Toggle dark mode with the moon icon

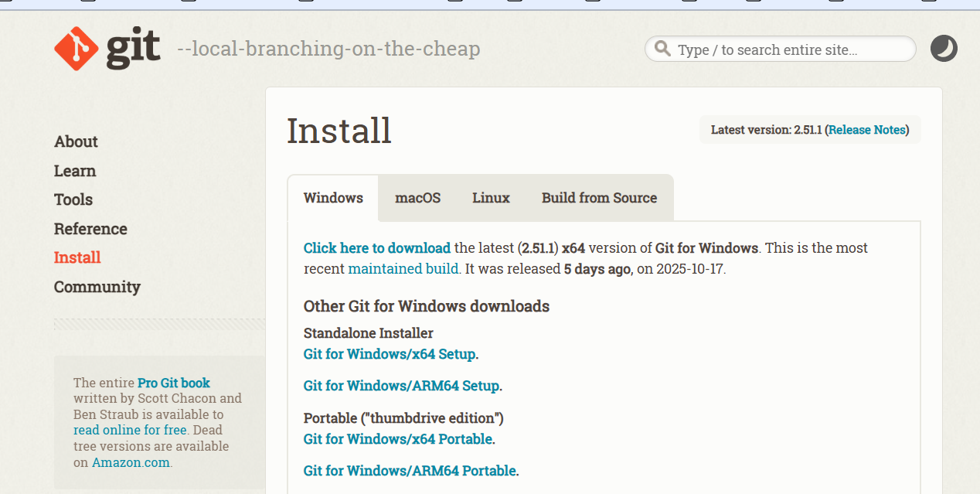pyautogui.click(x=944, y=49)
